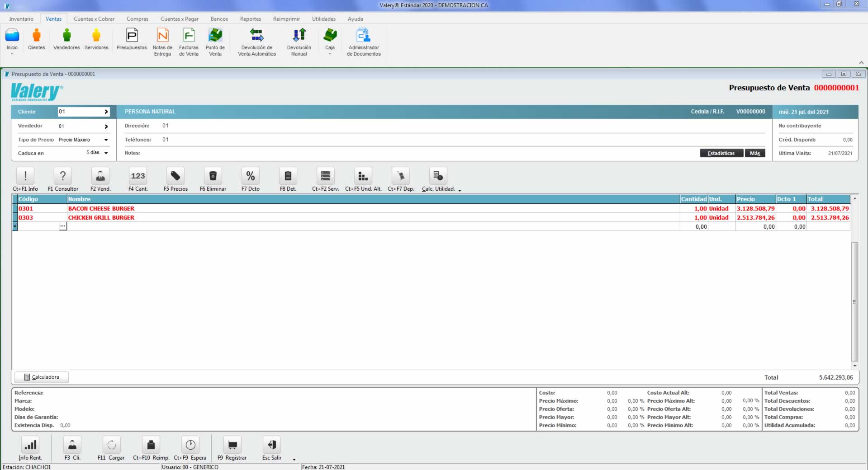
Task: Expand the bottom toolbar overflow arrow
Action: [294, 460]
